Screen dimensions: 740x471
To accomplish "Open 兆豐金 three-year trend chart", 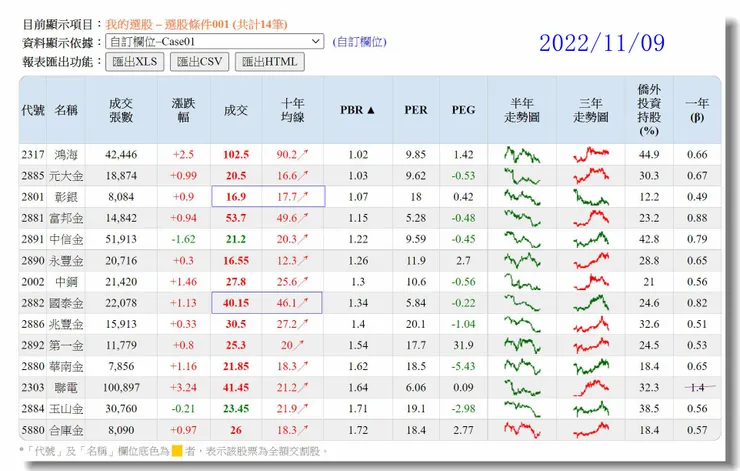I will coord(591,324).
